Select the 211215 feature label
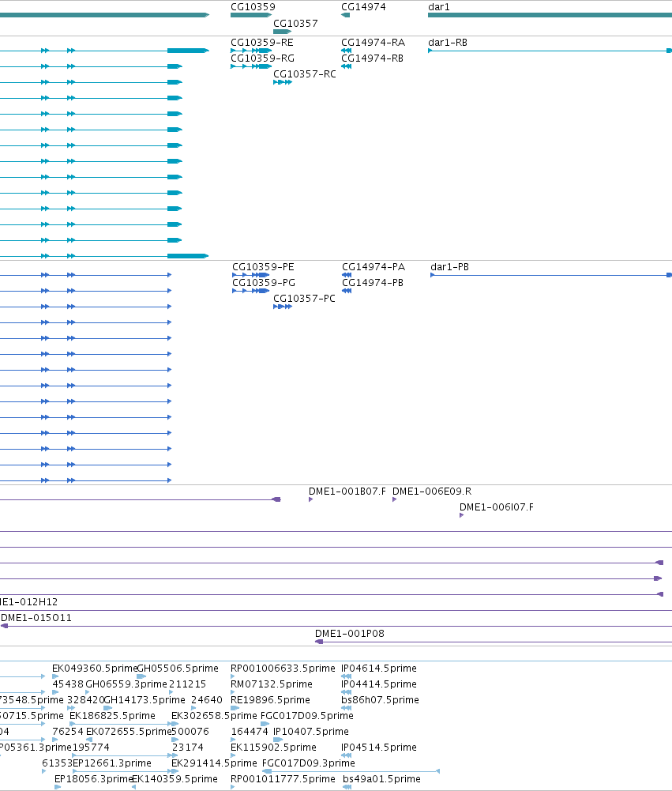Image resolution: width=672 pixels, height=791 pixels. point(187,684)
